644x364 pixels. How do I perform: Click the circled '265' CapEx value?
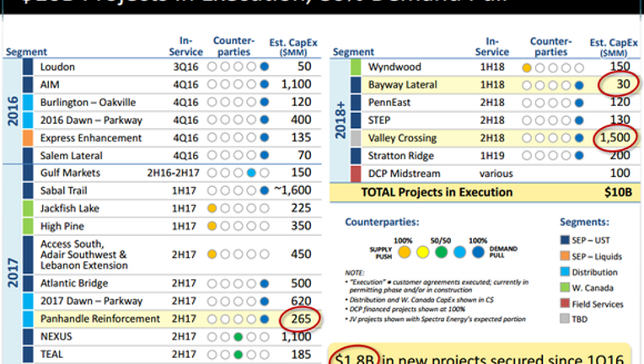[x=301, y=318]
